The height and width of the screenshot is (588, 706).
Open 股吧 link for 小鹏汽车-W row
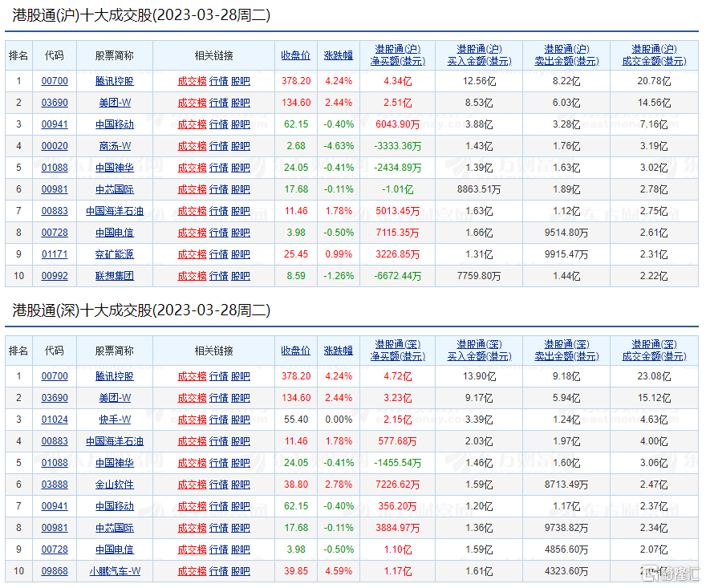coord(241,571)
